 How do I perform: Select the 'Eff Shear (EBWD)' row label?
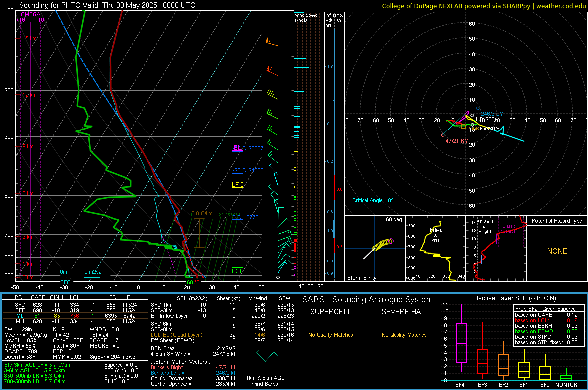coord(173,340)
